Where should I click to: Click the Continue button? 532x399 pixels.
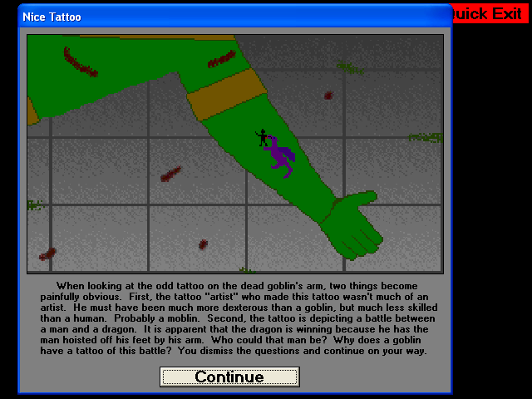pyautogui.click(x=229, y=377)
